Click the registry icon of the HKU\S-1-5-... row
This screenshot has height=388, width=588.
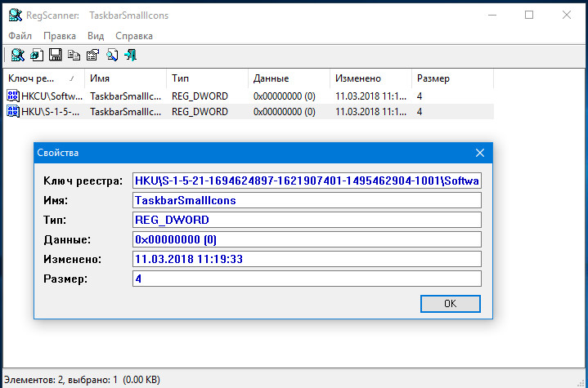[x=13, y=112]
